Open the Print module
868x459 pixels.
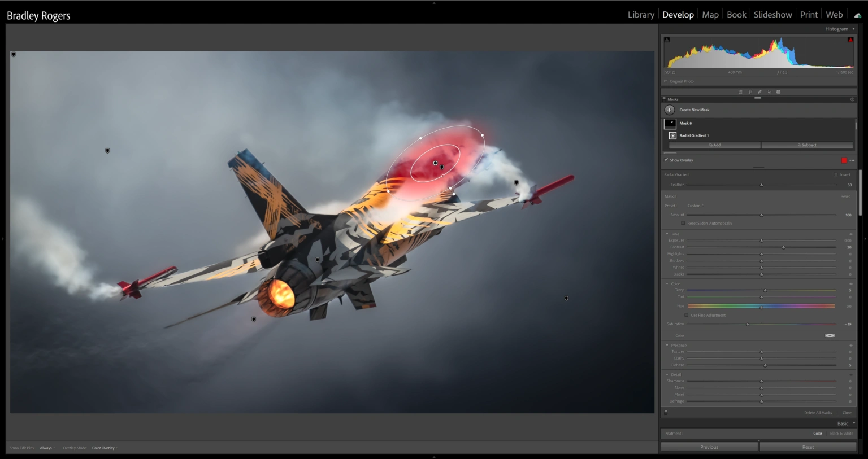pos(809,15)
